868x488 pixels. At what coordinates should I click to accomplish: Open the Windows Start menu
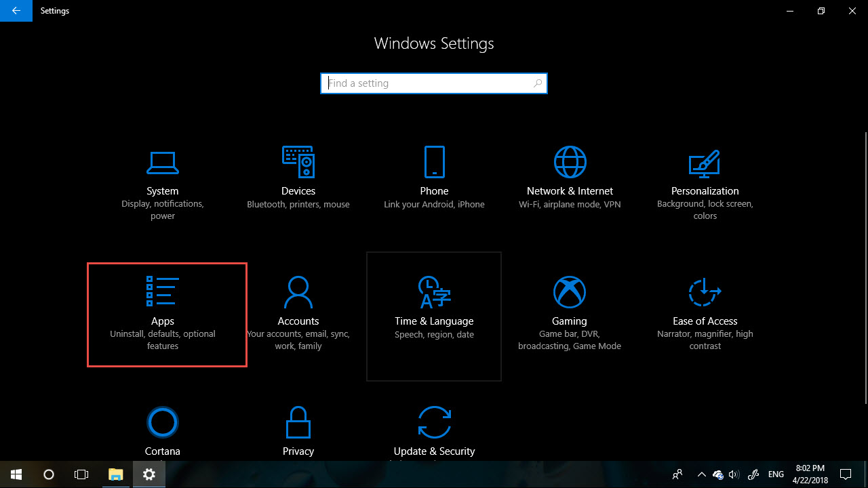tap(16, 474)
